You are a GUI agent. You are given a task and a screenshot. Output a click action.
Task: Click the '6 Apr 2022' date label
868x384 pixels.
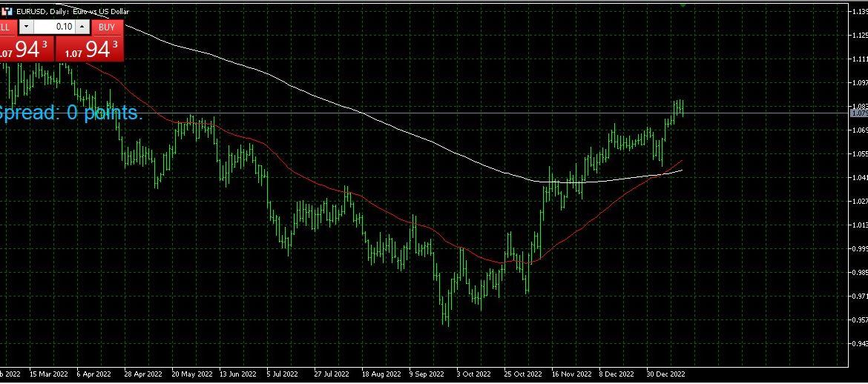click(93, 374)
